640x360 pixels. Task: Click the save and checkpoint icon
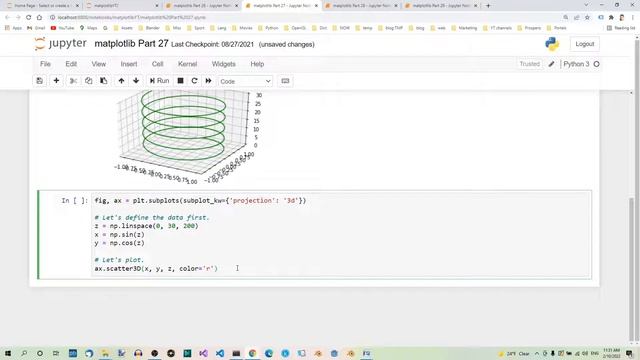pyautogui.click(x=40, y=81)
